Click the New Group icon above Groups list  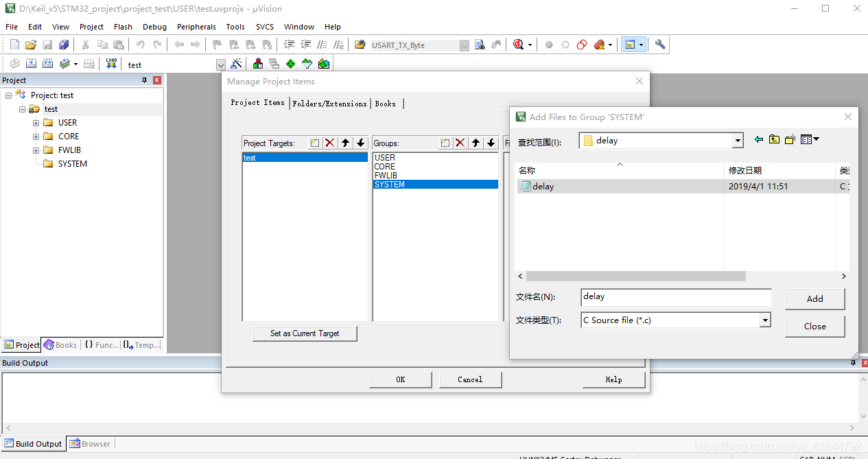pyautogui.click(x=445, y=143)
